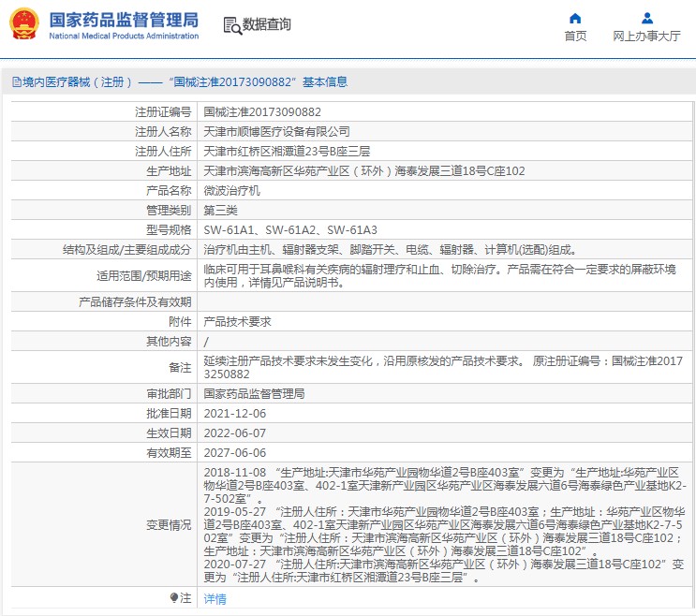Select attachment value 产品技术要求
696x616 pixels.
[x=238, y=321]
